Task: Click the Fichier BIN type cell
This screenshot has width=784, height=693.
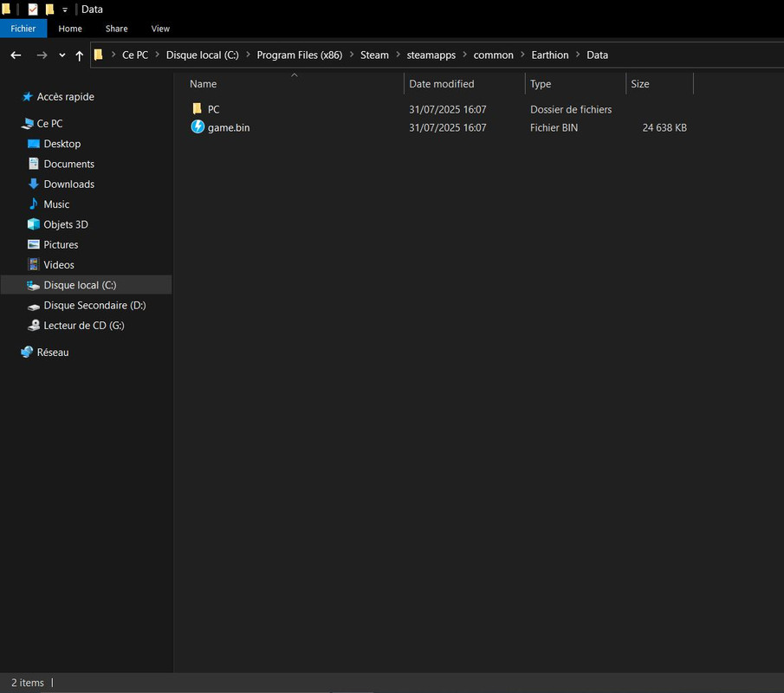Action: (554, 128)
